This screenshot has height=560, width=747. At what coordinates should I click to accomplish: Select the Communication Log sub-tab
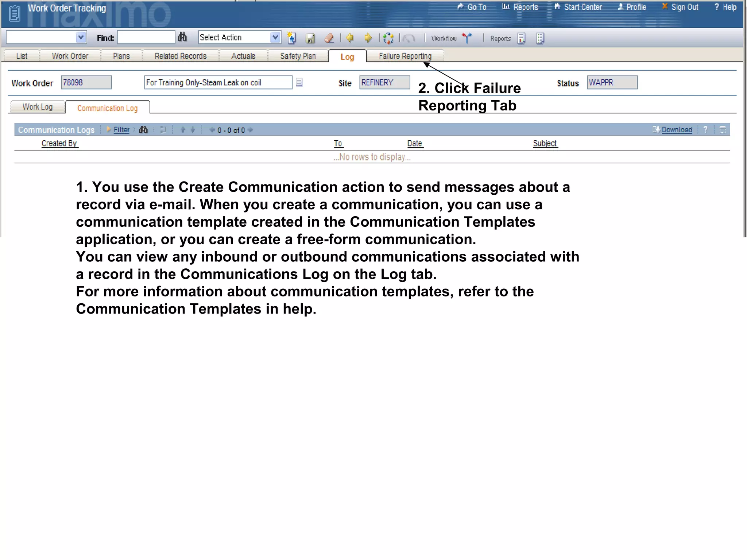(108, 108)
